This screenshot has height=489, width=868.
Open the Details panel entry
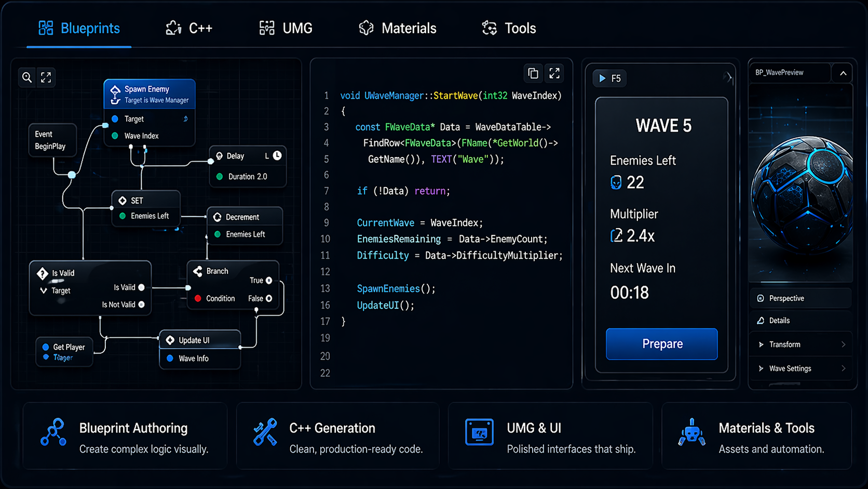801,321
